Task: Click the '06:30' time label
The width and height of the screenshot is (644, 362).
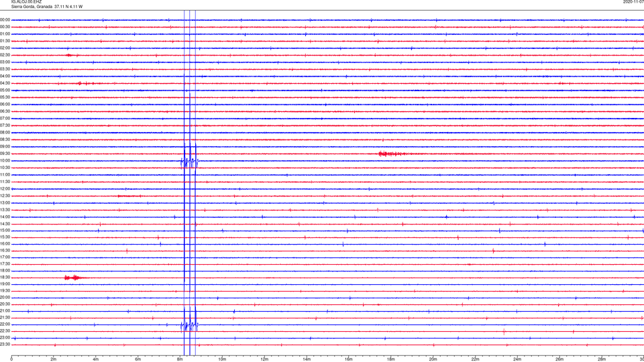Action: [x=5, y=111]
